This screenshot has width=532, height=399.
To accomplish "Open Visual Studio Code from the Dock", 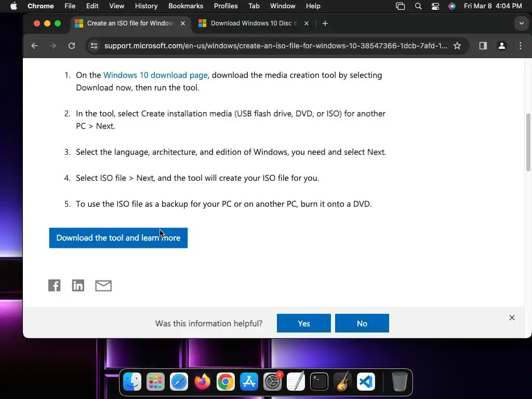I will 366,382.
